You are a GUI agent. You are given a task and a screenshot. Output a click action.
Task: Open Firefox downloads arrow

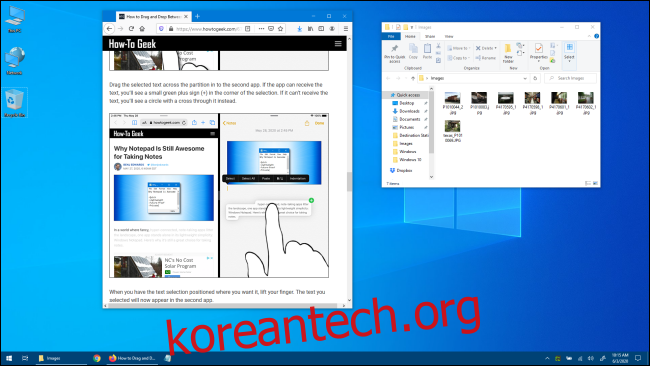[x=299, y=29]
